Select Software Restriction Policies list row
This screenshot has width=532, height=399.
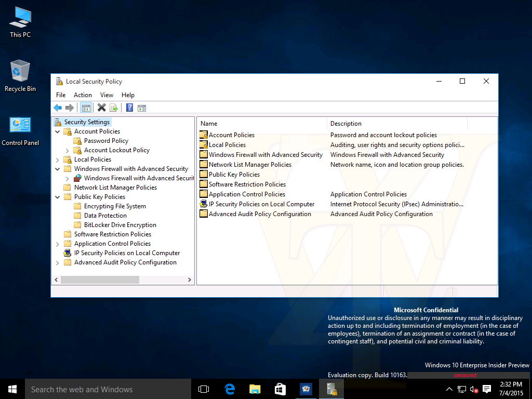[x=247, y=184]
